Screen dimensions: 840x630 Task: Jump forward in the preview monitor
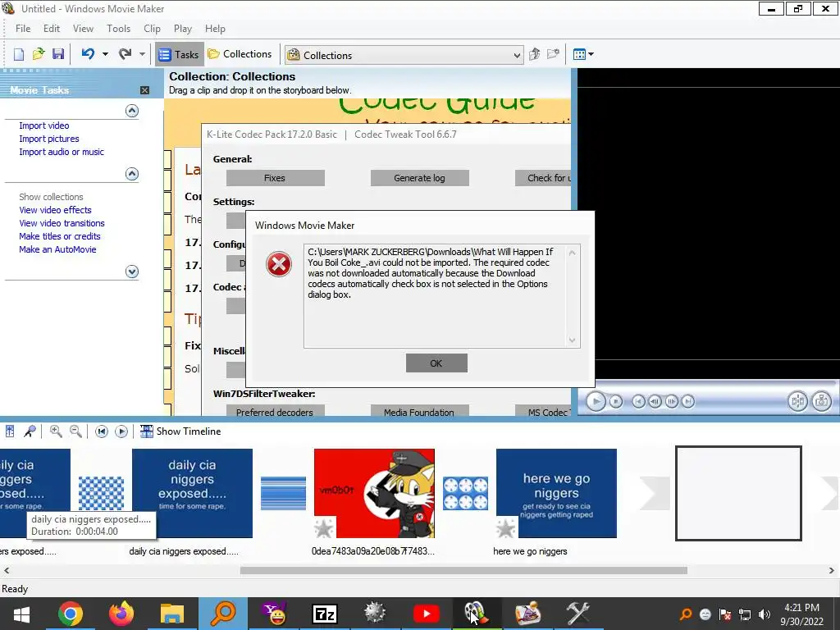click(688, 401)
